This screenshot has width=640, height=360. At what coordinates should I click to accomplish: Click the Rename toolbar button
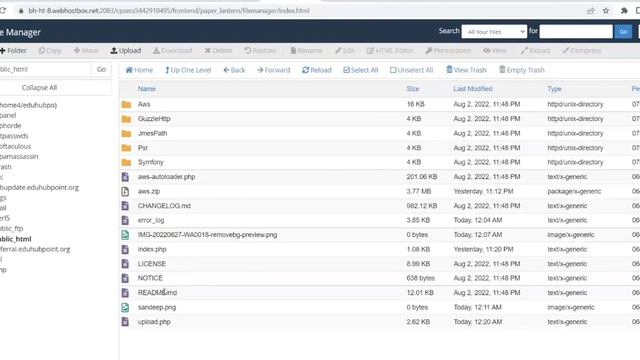(x=306, y=51)
